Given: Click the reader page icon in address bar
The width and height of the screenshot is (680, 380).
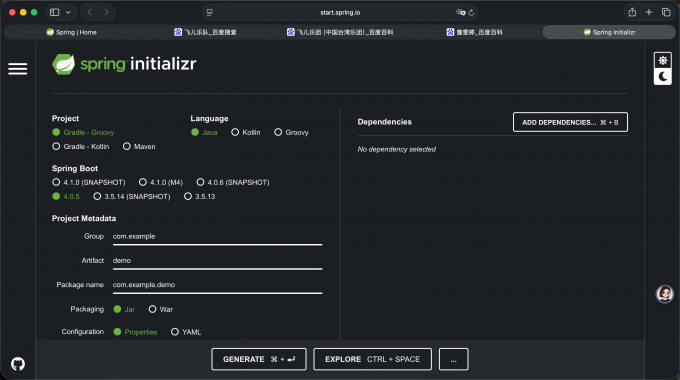Looking at the screenshot, I should pyautogui.click(x=209, y=13).
